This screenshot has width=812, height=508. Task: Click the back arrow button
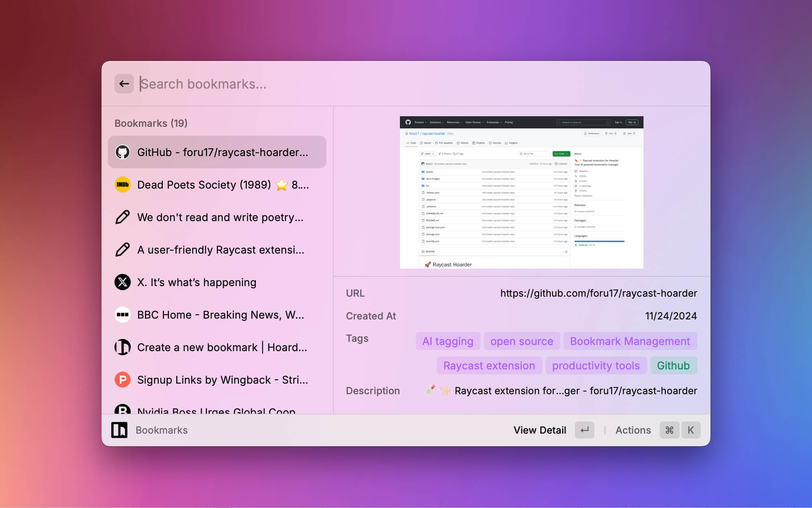point(124,84)
